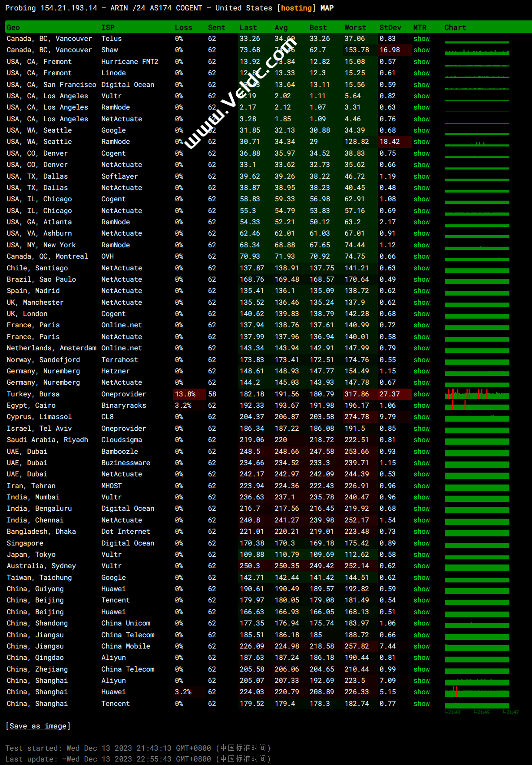This screenshot has width=532, height=765.
Task: Show MTR for Jiangsu China Mobile row
Action: 421,646
